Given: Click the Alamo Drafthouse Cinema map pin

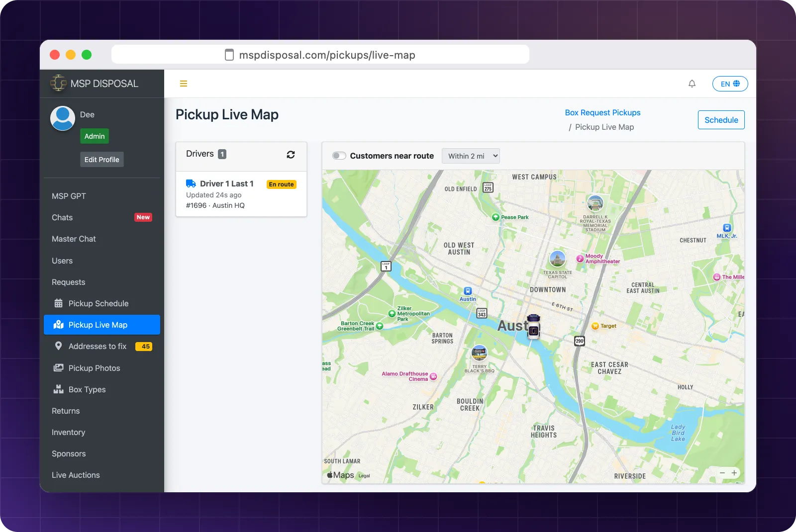Looking at the screenshot, I should (x=433, y=376).
